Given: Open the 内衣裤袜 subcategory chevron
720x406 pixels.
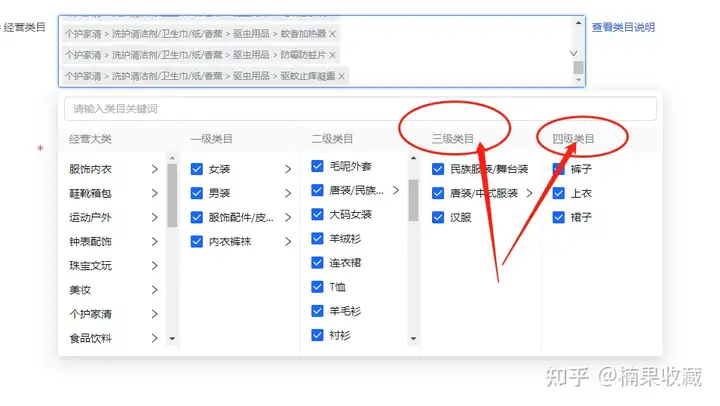Looking at the screenshot, I should pos(288,242).
